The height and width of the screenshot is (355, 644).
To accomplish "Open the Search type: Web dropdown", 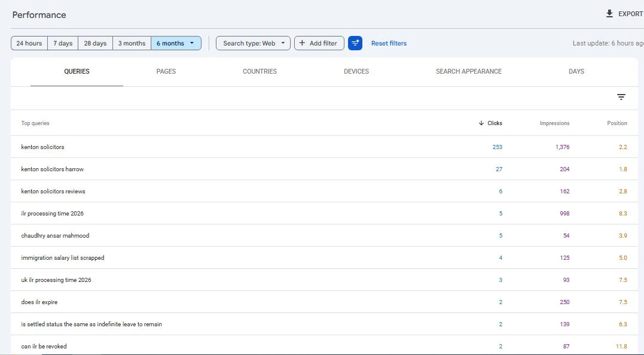I will (253, 43).
